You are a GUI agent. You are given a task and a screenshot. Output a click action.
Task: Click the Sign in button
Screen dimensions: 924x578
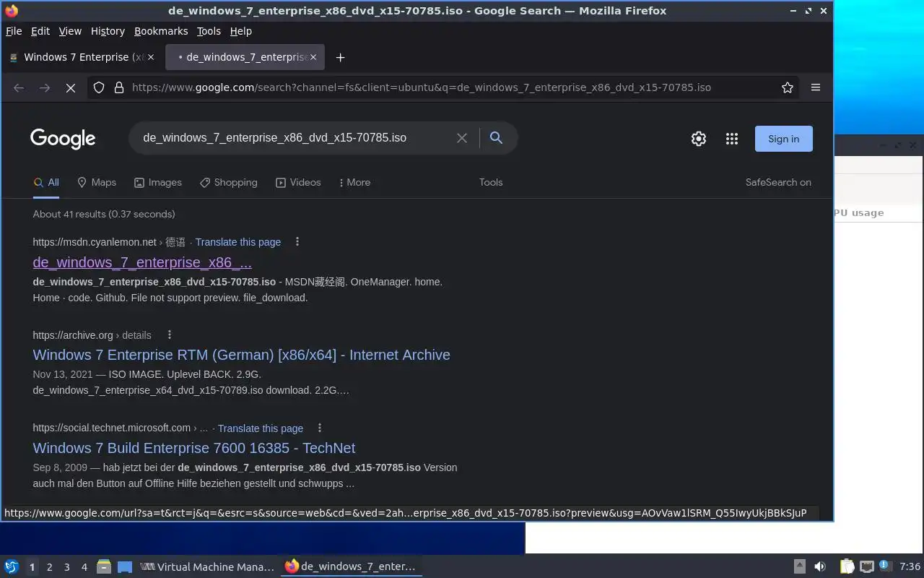pyautogui.click(x=784, y=139)
